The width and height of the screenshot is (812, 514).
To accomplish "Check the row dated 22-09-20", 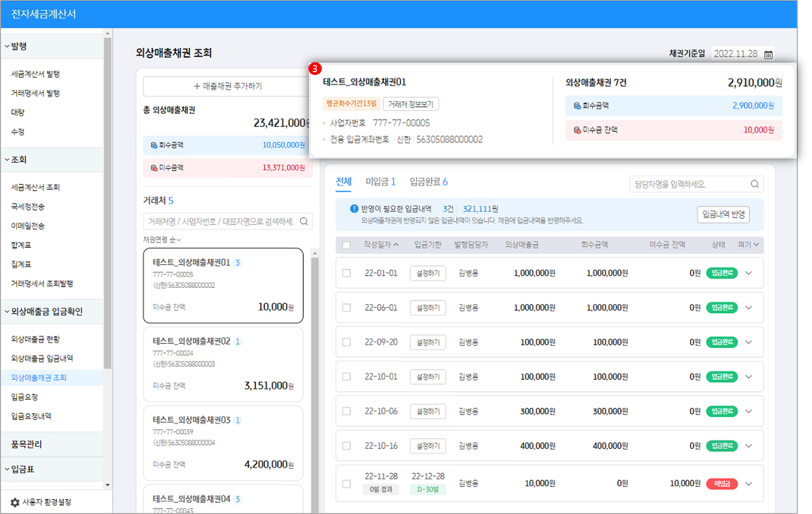I will (x=346, y=342).
